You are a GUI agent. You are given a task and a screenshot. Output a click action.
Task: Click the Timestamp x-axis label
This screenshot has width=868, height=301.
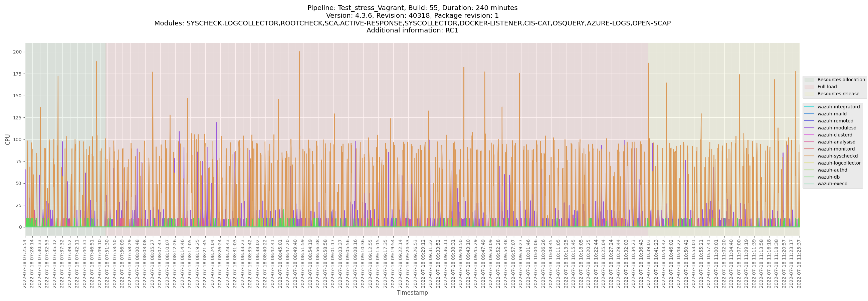[x=412, y=293]
